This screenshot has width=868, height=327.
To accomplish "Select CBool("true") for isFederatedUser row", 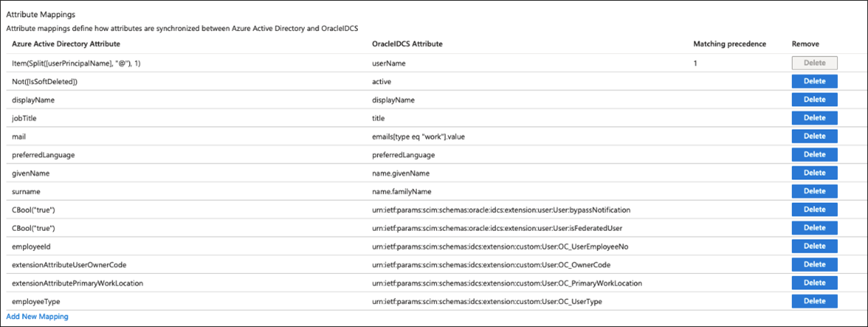I will [34, 228].
